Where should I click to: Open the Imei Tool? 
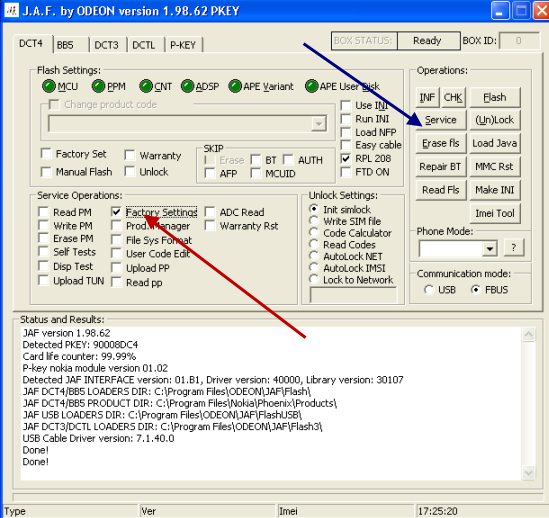coord(495,213)
